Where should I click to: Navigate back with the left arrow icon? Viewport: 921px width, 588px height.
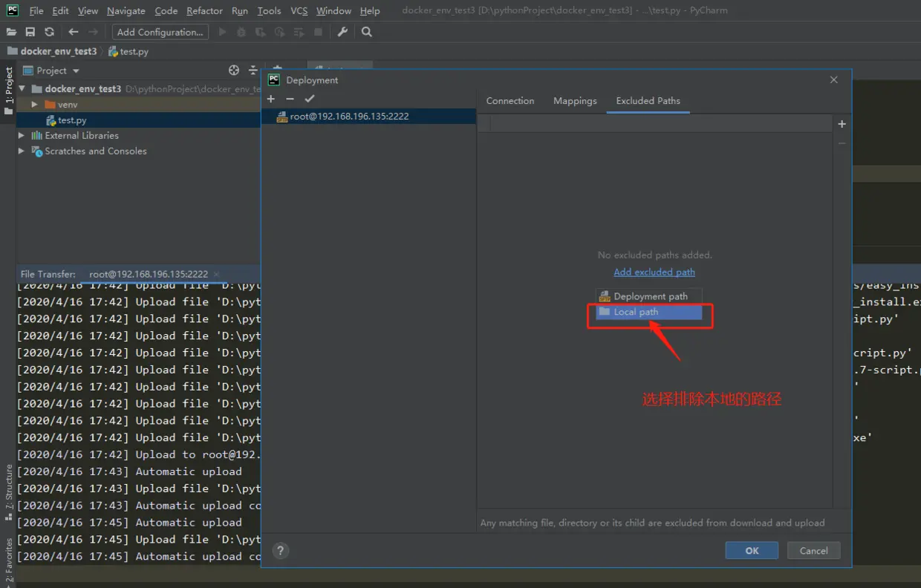[73, 32]
